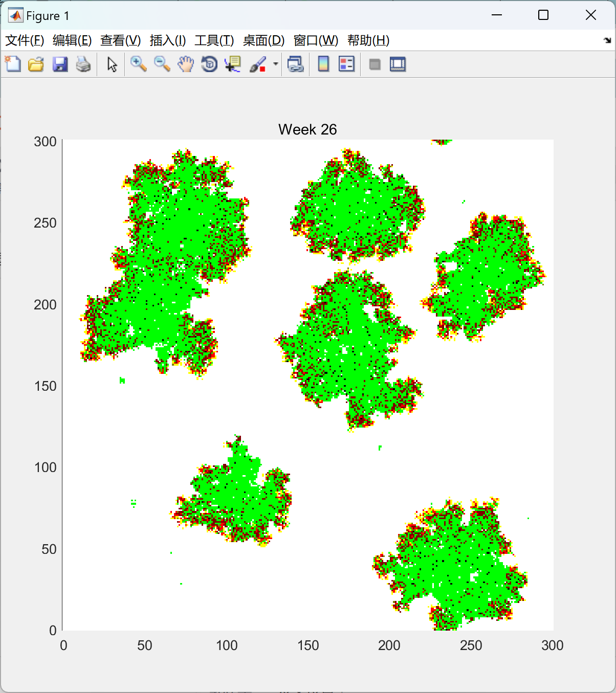This screenshot has height=693, width=616.
Task: Click the Show Plot Tools and Dock icon
Action: coord(398,64)
